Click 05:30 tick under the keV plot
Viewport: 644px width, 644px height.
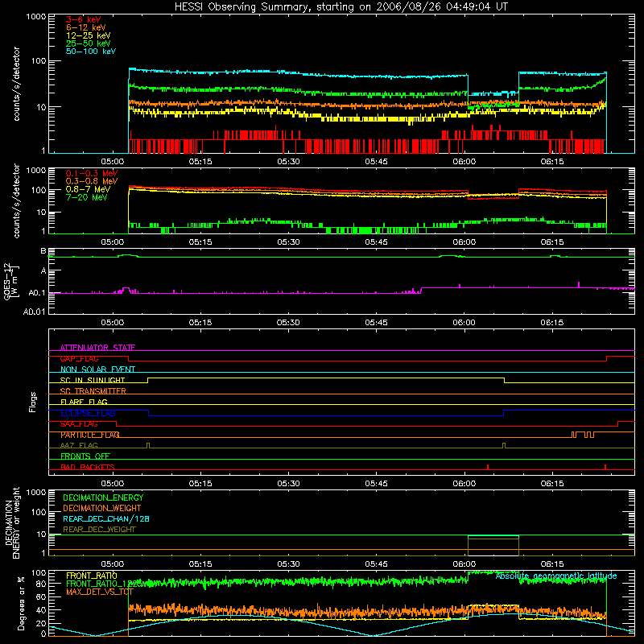pos(288,162)
